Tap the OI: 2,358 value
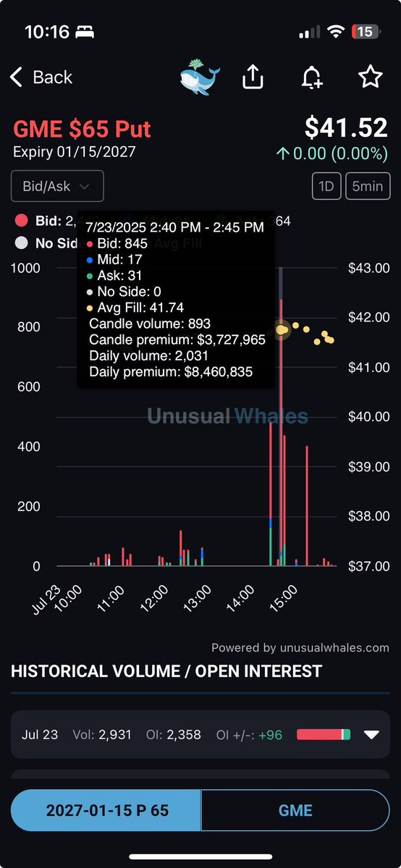 coord(174,735)
